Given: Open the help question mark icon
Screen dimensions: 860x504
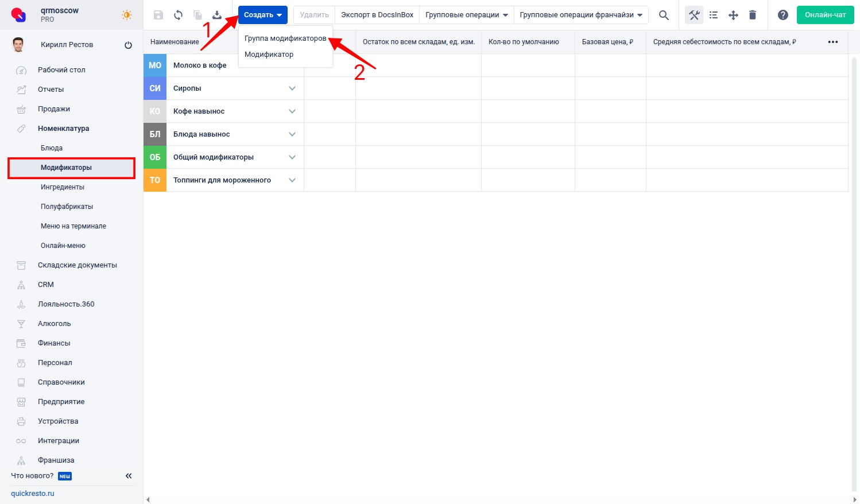Looking at the screenshot, I should [x=783, y=15].
